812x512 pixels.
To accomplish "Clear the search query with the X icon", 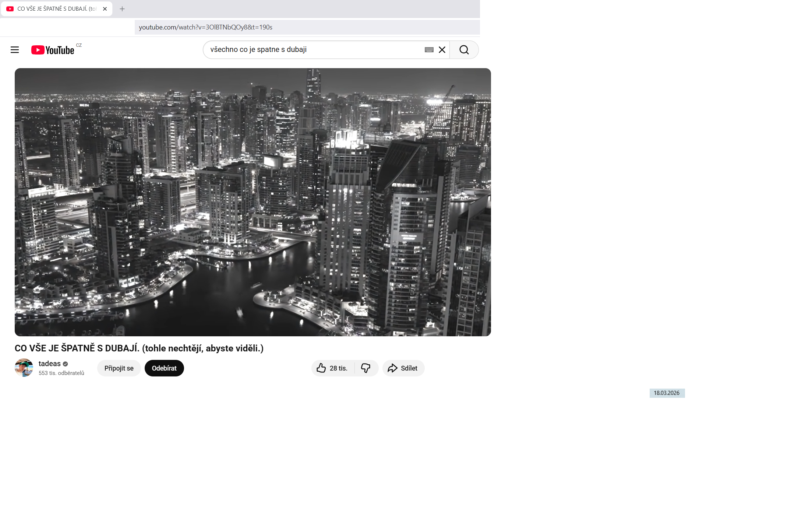I will click(x=442, y=50).
